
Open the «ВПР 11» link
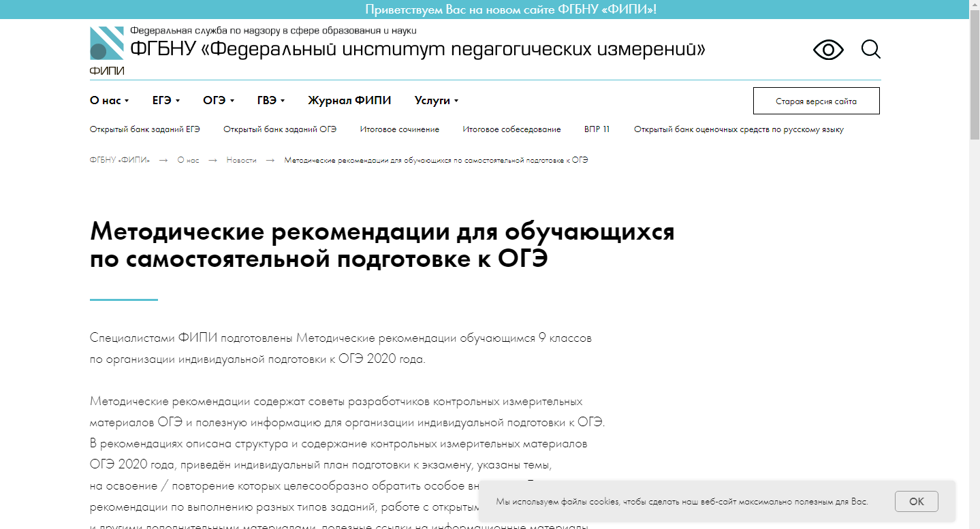point(597,129)
